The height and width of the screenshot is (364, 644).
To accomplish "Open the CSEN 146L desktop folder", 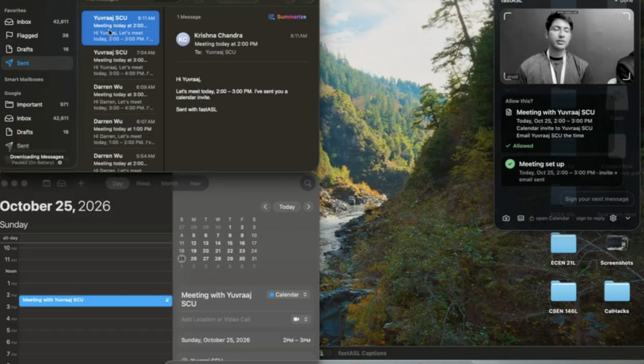I will pyautogui.click(x=563, y=297).
